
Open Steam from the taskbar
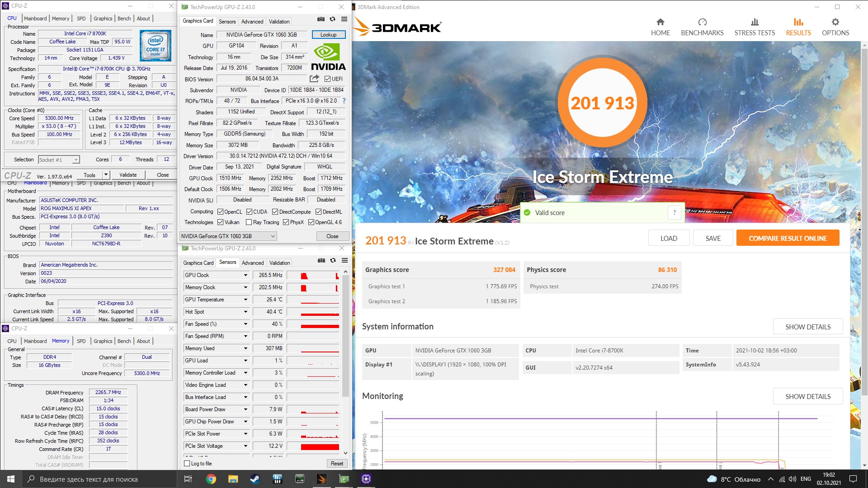[x=255, y=479]
